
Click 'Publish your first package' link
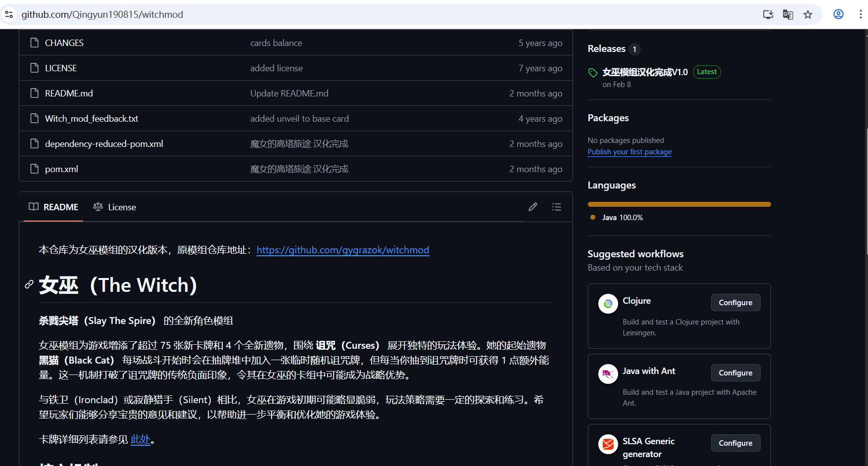point(629,152)
